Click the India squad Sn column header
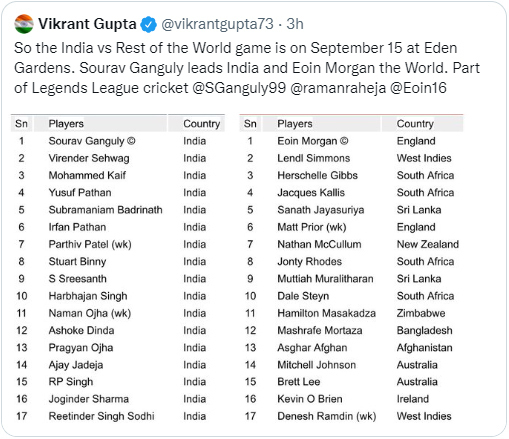The height and width of the screenshot is (439, 509). [x=22, y=124]
